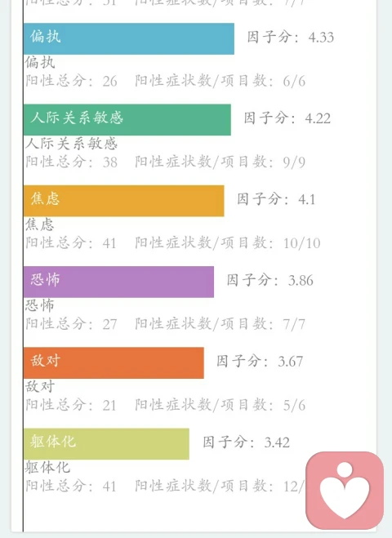Select the yellow-green 躯体化 bar
This screenshot has height=538, width=392.
tap(106, 443)
